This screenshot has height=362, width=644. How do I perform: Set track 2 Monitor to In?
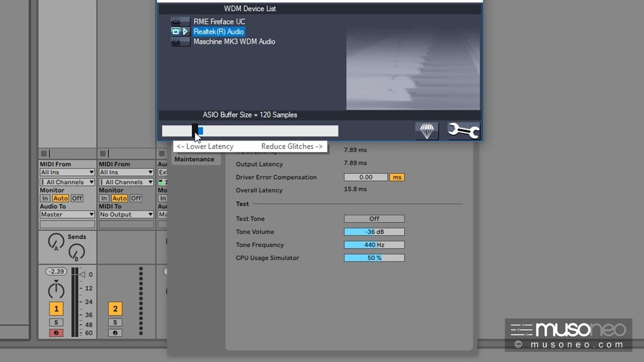(104, 198)
